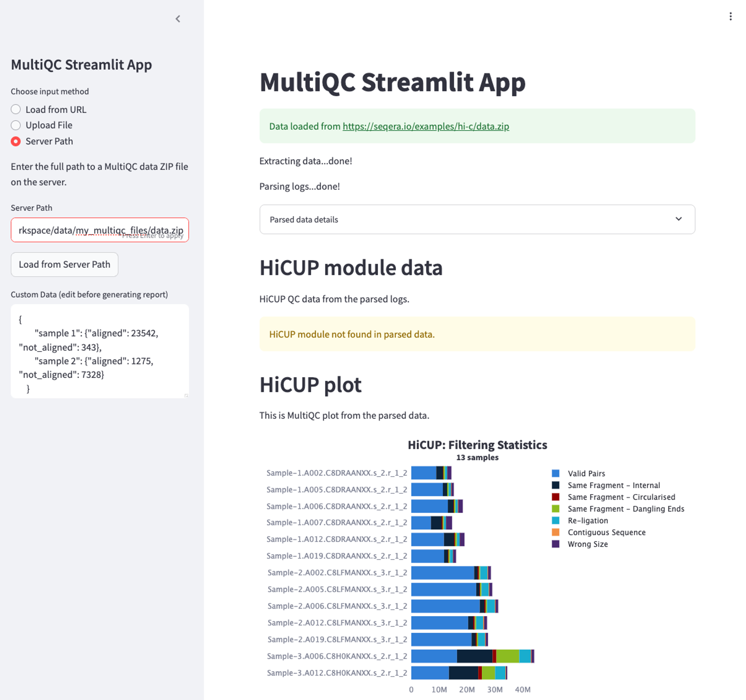Click the Sample-2.A006.C8LFMANXX.s_3.r_1_2 bar
The image size is (746, 700).
455,606
